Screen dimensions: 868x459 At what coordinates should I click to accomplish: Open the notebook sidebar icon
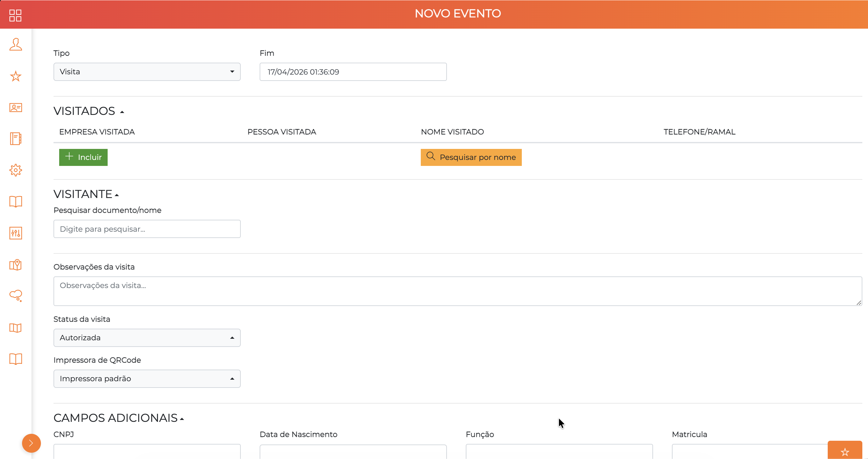pos(15,139)
